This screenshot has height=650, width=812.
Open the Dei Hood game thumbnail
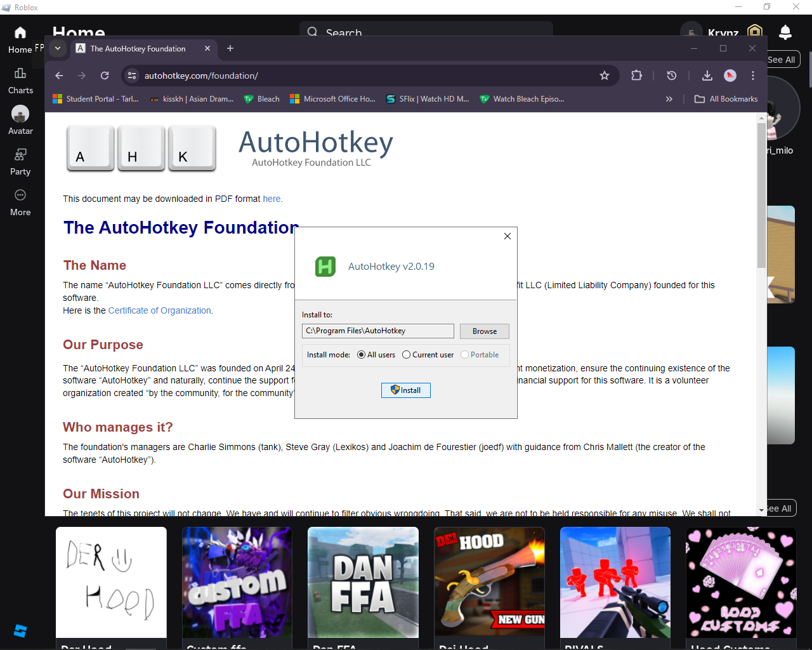pyautogui.click(x=489, y=582)
